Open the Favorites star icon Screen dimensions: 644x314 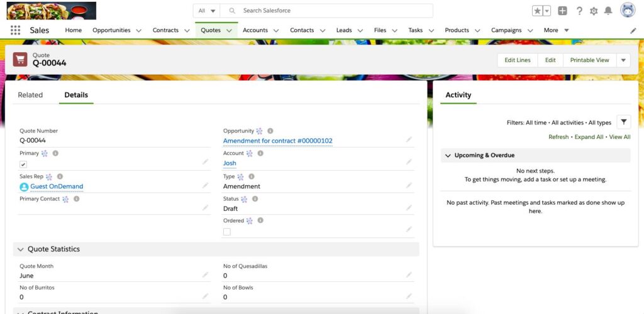pyautogui.click(x=537, y=11)
